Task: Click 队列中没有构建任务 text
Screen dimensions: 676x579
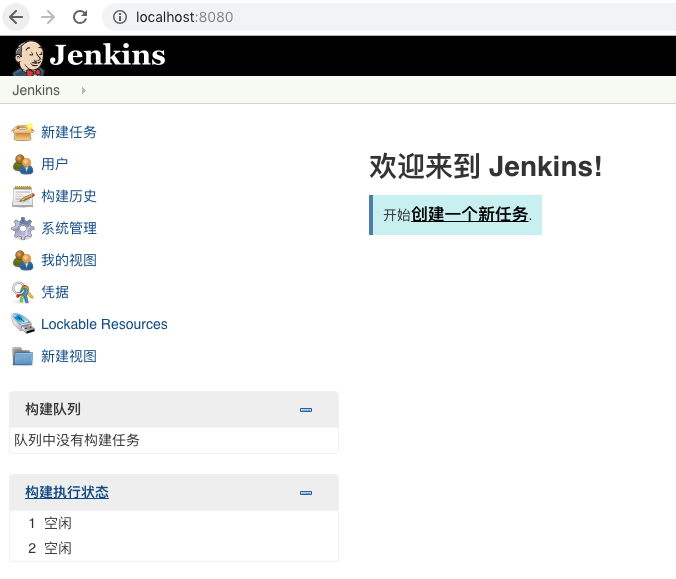Action: coord(77,440)
